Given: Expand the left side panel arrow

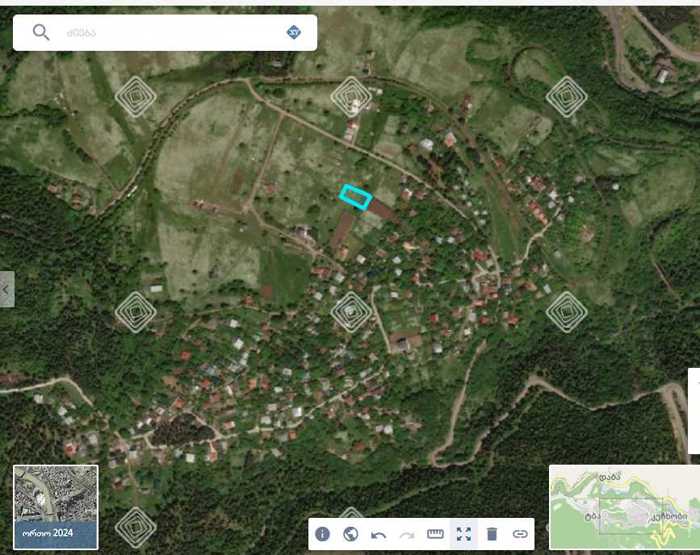Looking at the screenshot, I should tap(6, 289).
